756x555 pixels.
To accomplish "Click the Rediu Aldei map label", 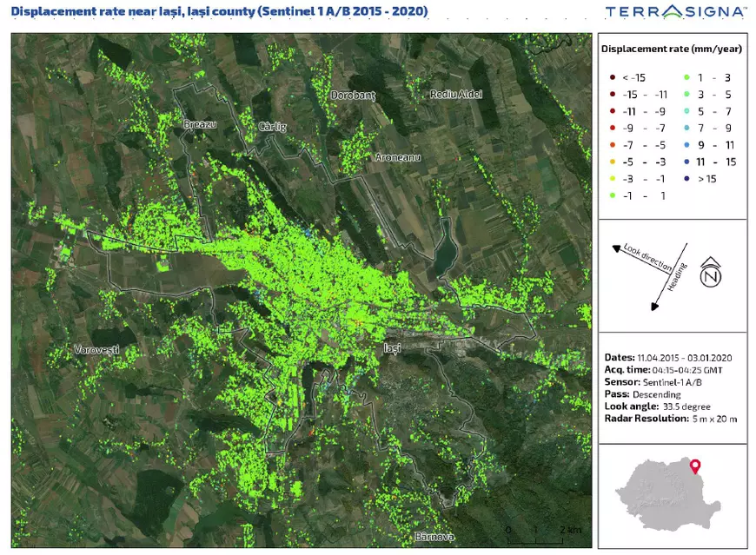I will pyautogui.click(x=456, y=94).
